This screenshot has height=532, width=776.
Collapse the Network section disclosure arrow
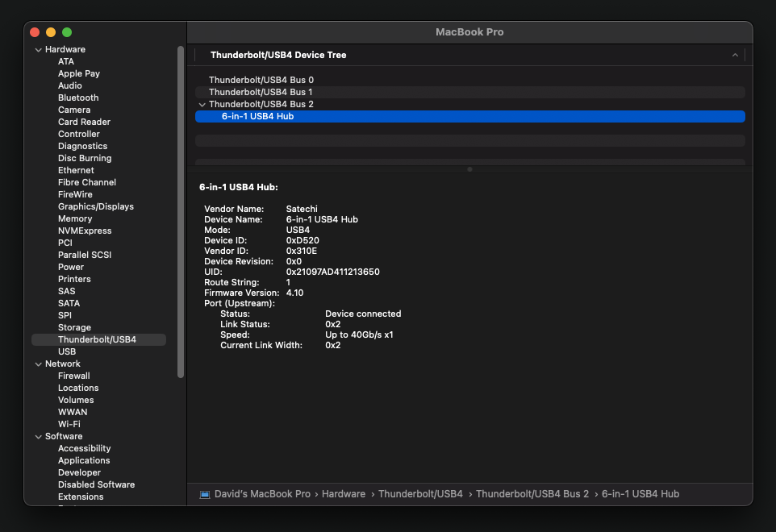click(38, 364)
